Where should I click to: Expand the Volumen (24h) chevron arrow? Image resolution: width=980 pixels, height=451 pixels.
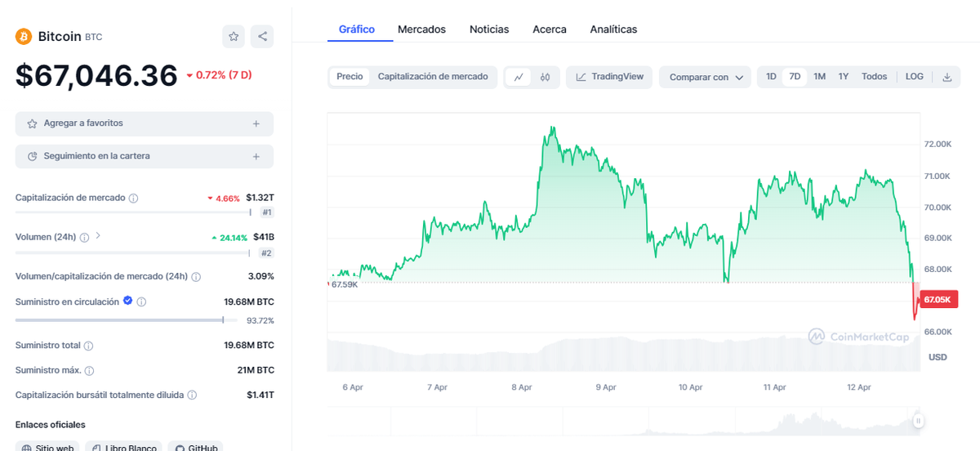click(x=98, y=236)
